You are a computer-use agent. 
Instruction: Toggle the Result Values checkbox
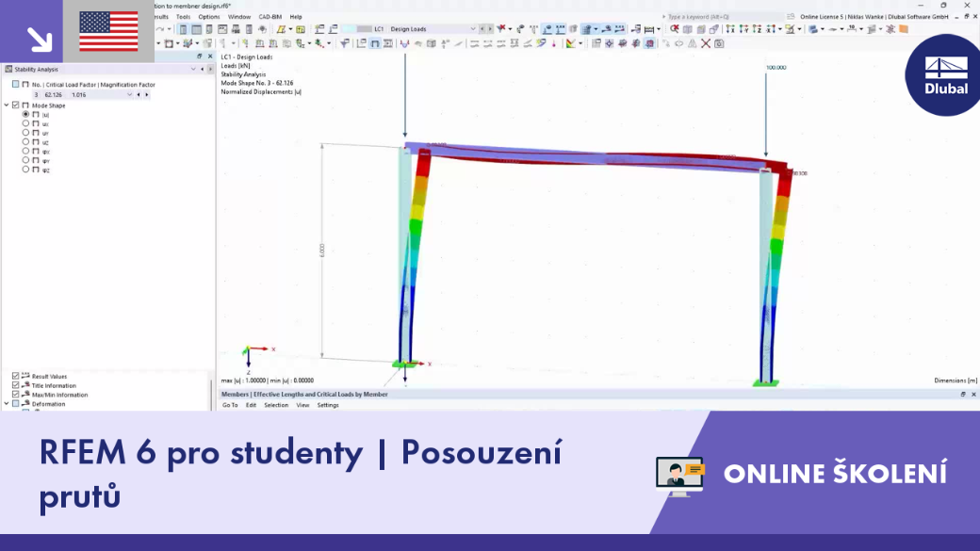16,376
